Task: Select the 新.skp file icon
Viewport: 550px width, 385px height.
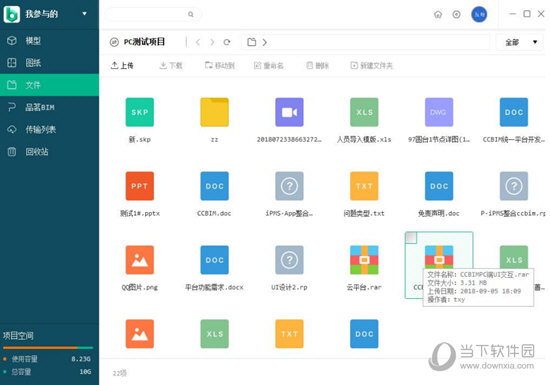Action: [x=140, y=112]
